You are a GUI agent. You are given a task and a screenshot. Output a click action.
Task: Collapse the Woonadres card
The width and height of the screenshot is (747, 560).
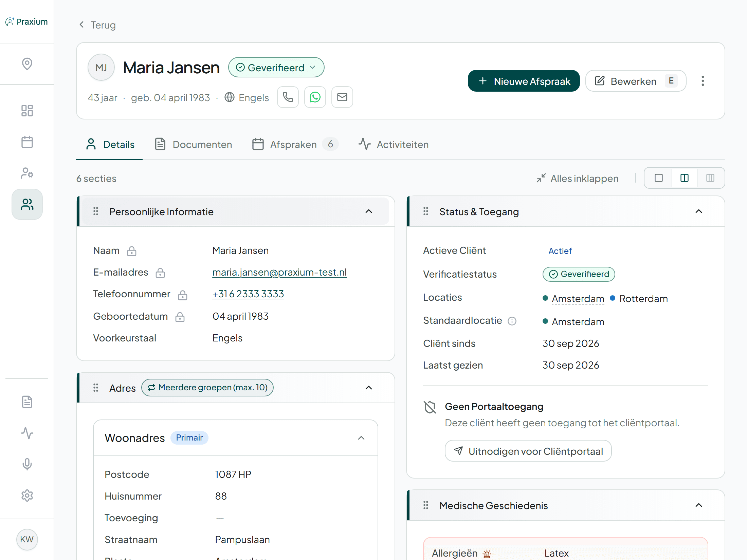(361, 438)
